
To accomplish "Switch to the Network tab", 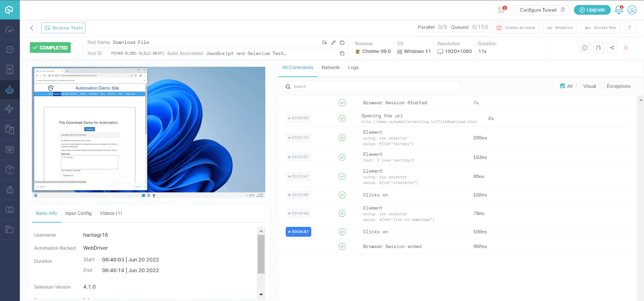I will pyautogui.click(x=330, y=68).
